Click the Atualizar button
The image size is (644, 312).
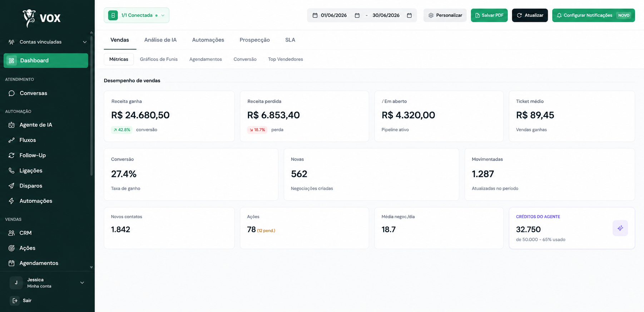(x=530, y=15)
